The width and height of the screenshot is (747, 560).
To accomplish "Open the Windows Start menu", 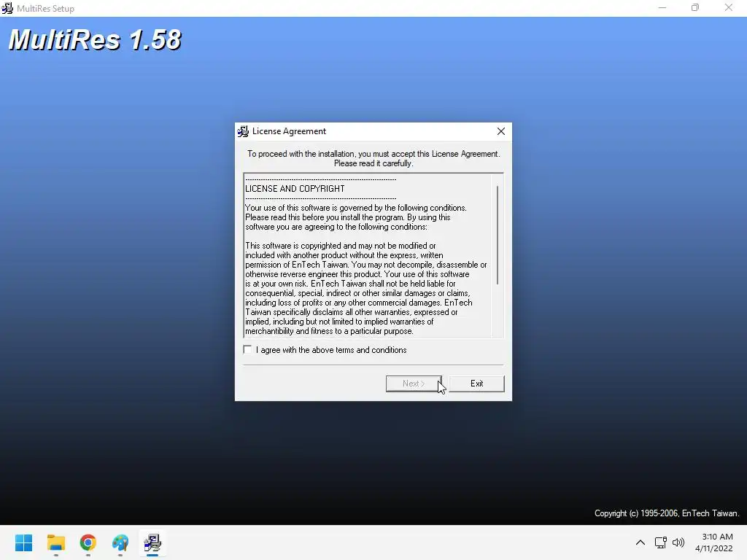I will click(24, 542).
